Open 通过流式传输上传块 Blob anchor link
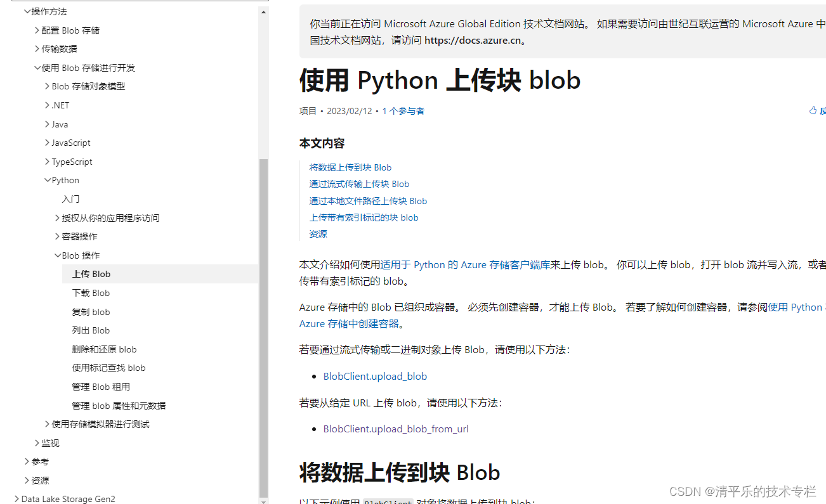Screen dimensions: 826x504 click(359, 183)
